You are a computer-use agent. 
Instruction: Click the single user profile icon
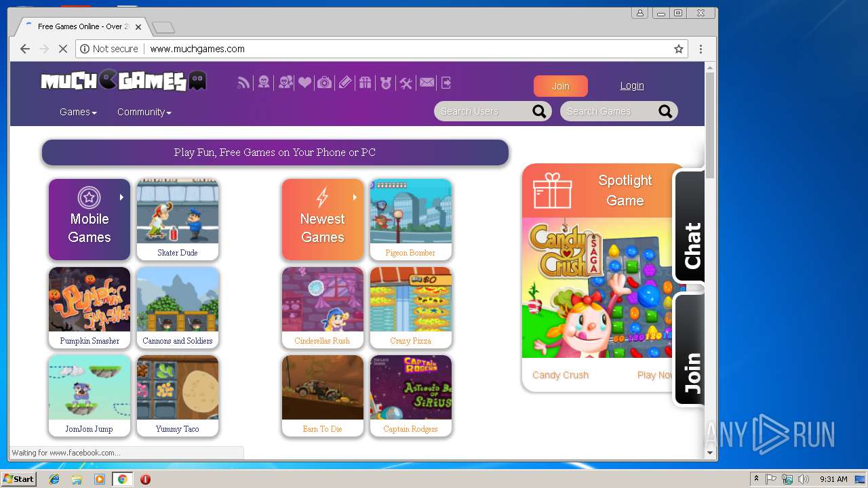pyautogui.click(x=264, y=83)
